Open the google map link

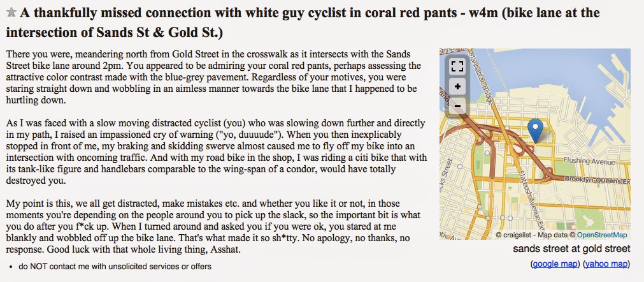click(x=555, y=264)
